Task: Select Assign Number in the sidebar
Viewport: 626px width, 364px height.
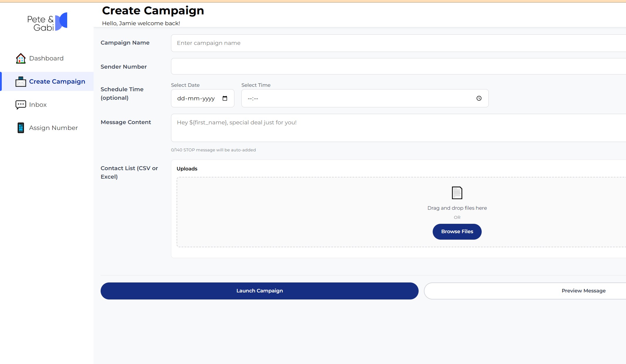Action: [53, 128]
